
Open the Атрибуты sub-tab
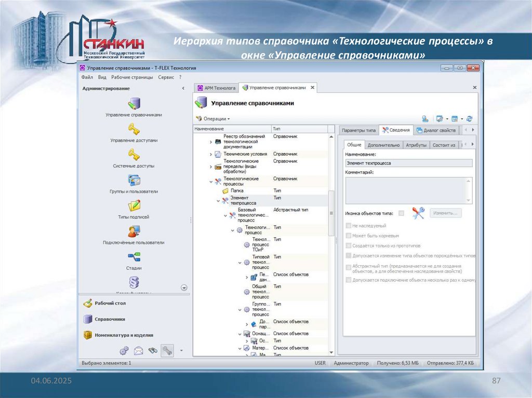(416, 145)
